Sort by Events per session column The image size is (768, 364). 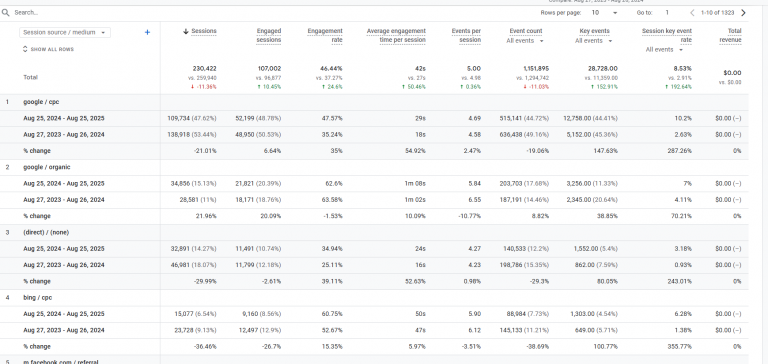coord(466,35)
